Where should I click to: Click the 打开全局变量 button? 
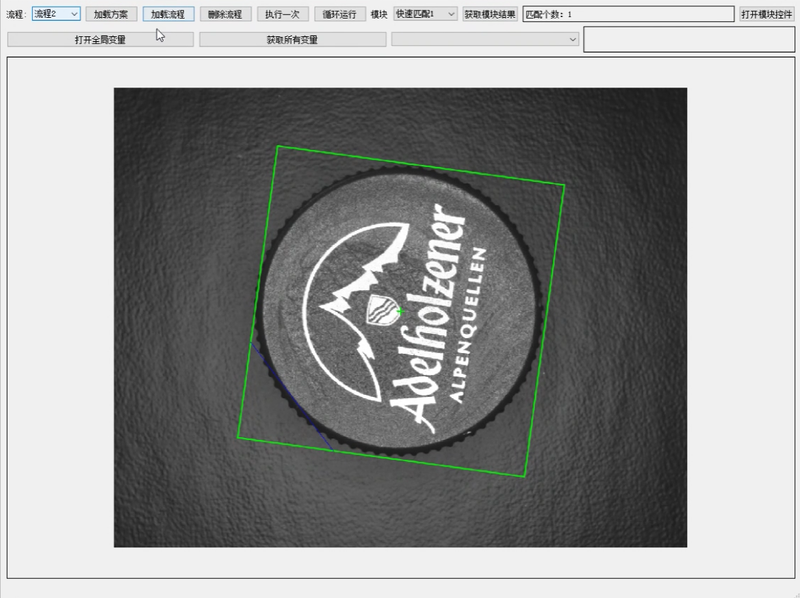[101, 39]
